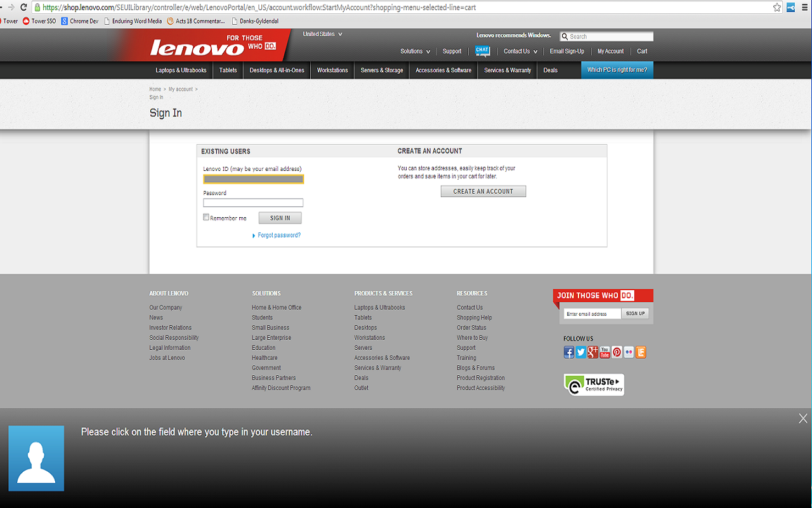
Task: Click the YouTube channel icon
Action: (605, 352)
